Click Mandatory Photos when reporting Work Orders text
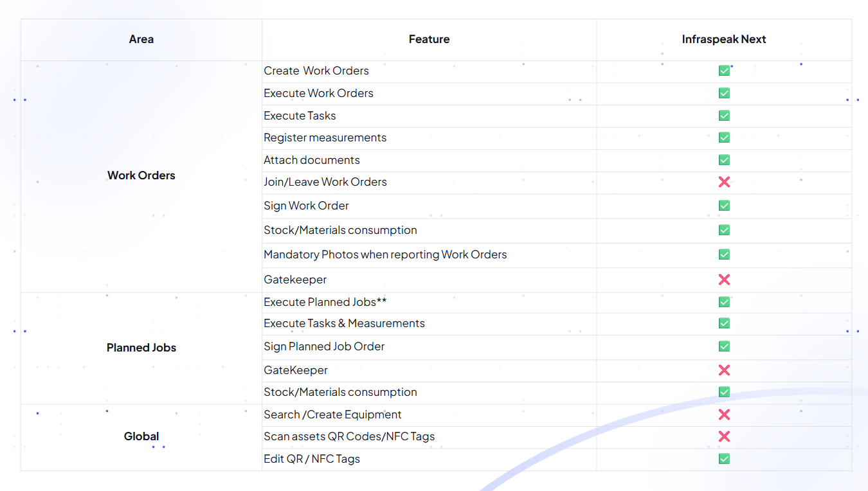 385,254
